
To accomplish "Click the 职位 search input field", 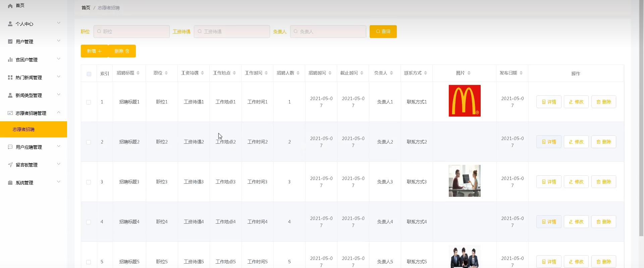I will coord(131,32).
